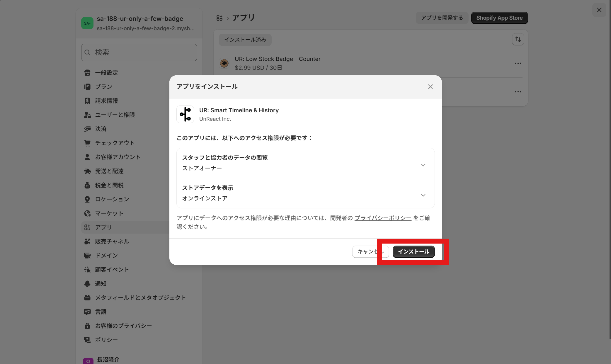
Task: Click the 通知 bell icon
Action: pos(87,284)
